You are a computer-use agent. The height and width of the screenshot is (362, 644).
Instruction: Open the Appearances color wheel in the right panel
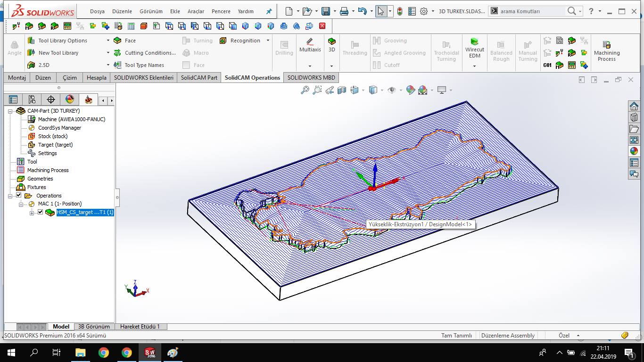pyautogui.click(x=634, y=151)
